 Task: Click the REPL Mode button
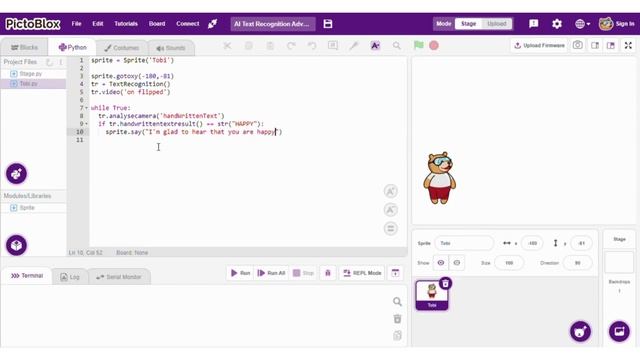(362, 273)
